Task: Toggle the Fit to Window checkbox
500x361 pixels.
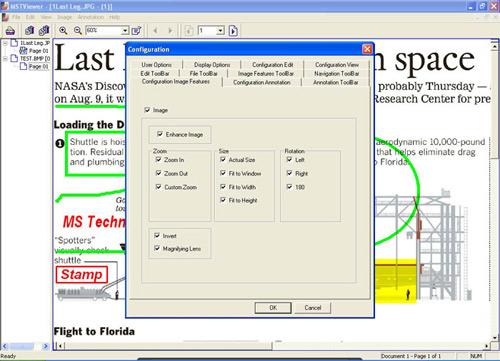Action: click(x=223, y=173)
